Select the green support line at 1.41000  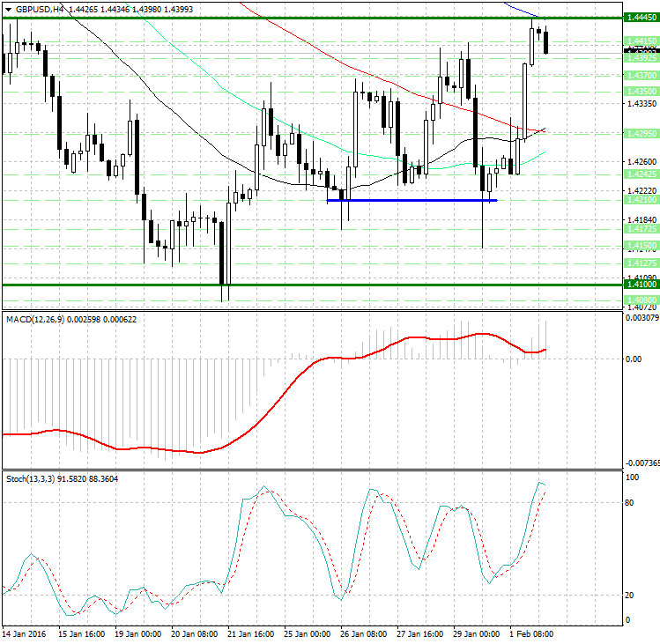(312, 285)
